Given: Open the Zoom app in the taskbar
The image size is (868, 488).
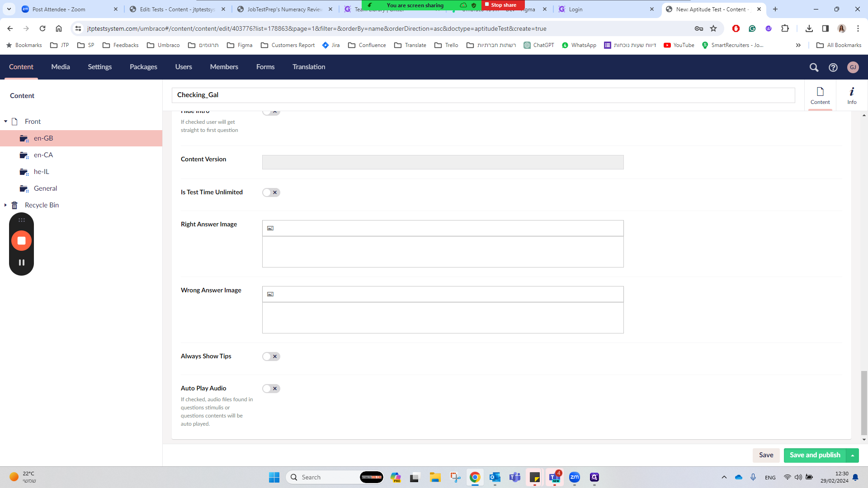Looking at the screenshot, I should pos(575,477).
